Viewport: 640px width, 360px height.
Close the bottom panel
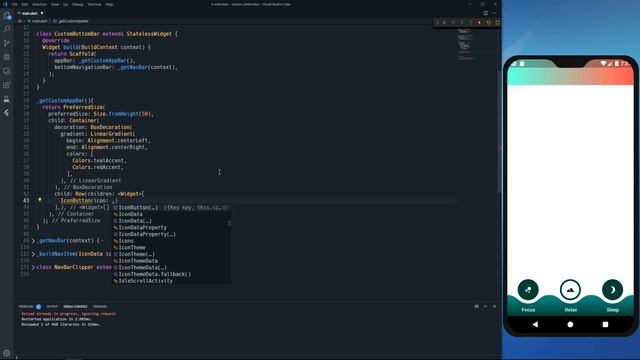(494, 306)
